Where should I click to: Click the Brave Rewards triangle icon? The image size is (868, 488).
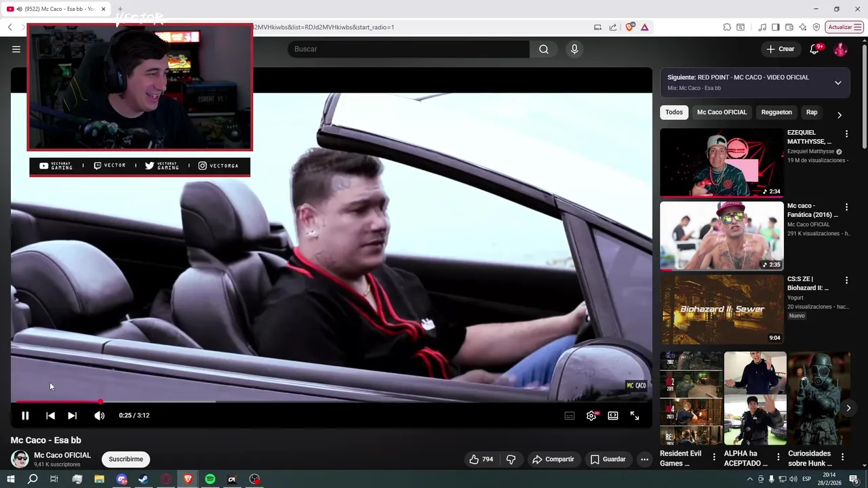point(644,27)
